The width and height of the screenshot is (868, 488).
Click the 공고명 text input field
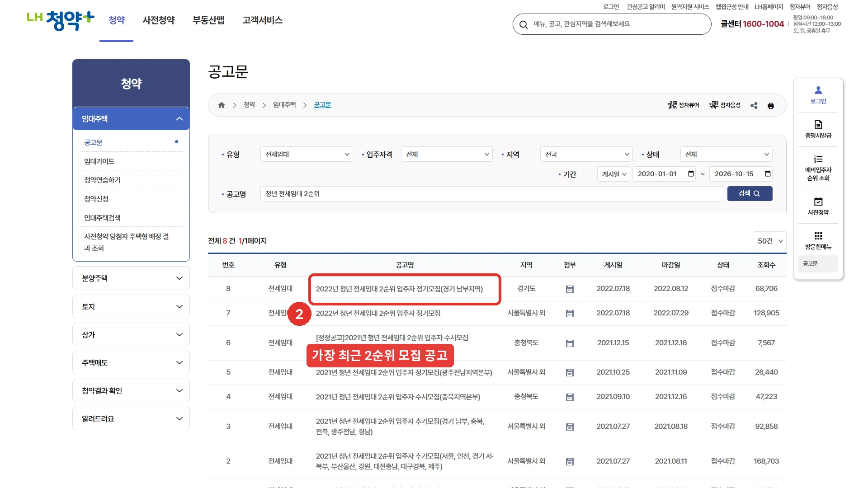(492, 194)
